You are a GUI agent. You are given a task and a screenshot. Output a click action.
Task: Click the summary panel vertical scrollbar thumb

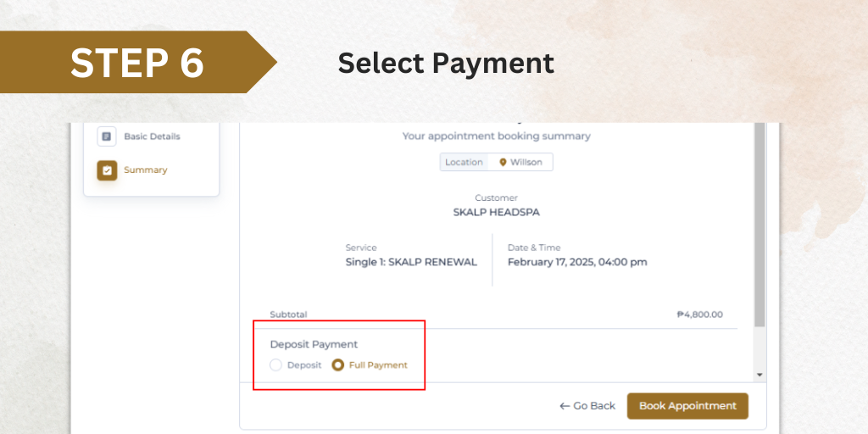pyautogui.click(x=759, y=224)
